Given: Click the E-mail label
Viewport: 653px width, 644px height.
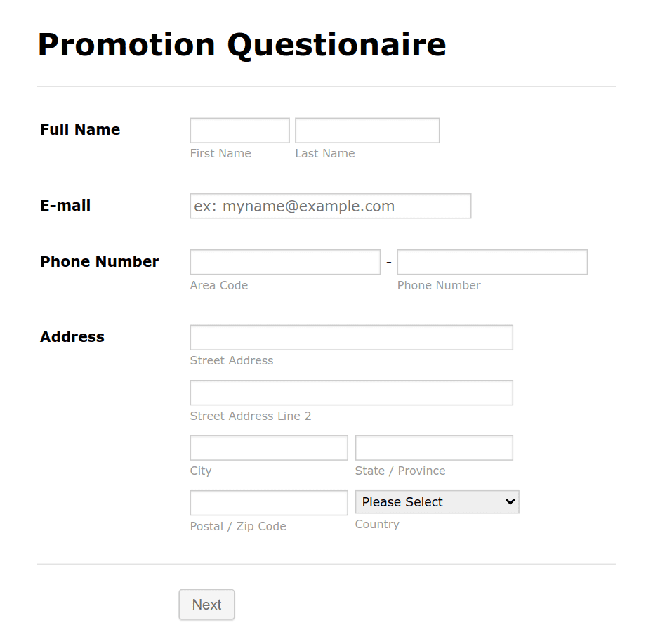Looking at the screenshot, I should pos(65,205).
